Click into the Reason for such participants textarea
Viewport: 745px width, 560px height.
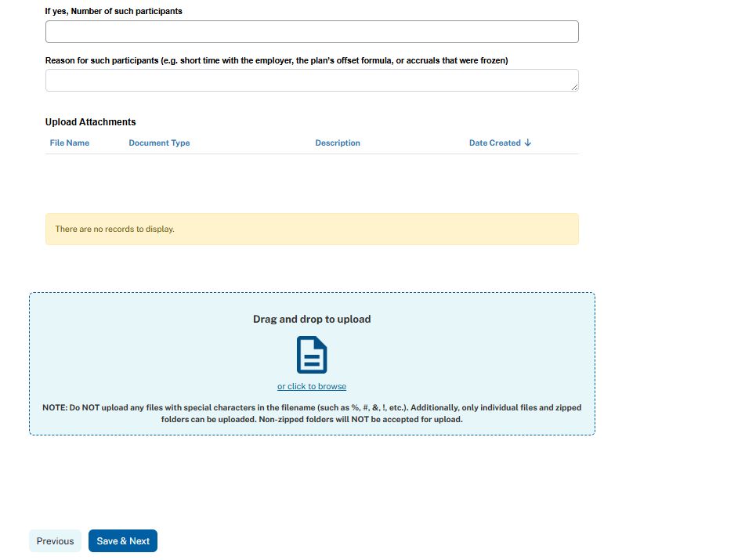(312, 80)
